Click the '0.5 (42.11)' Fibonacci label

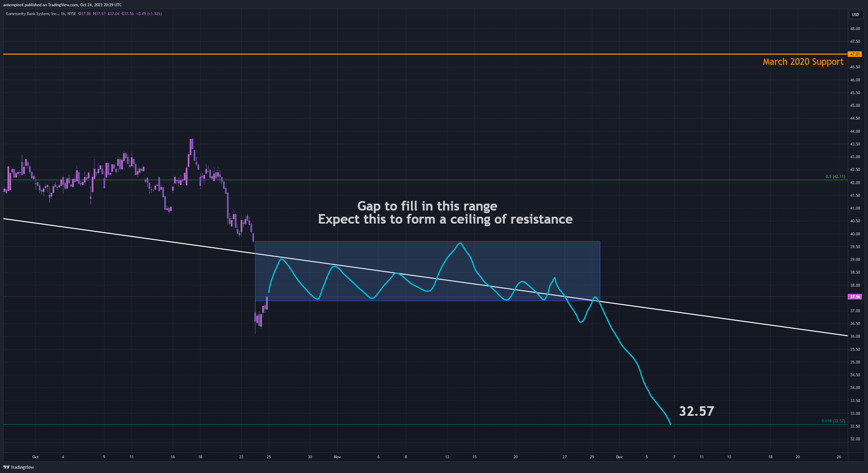pyautogui.click(x=835, y=177)
